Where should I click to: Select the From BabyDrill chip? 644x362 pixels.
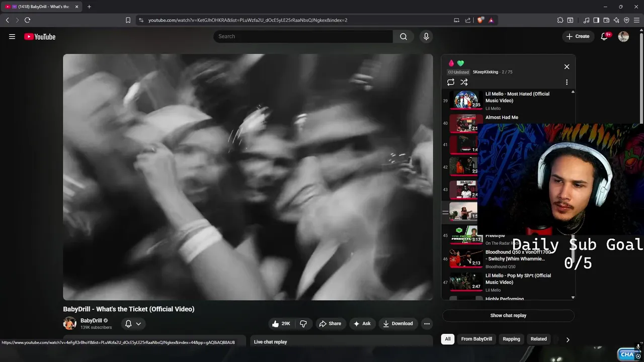[x=476, y=339]
